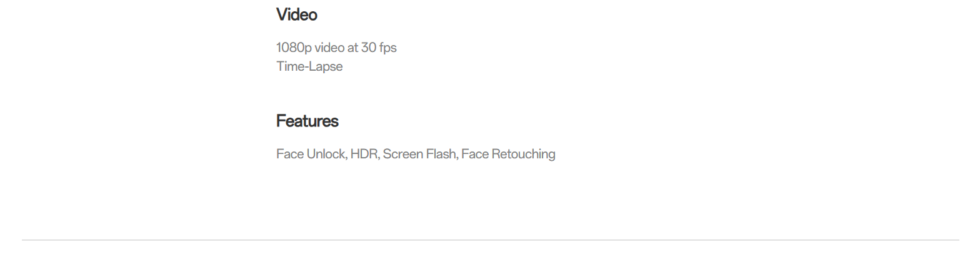Click the 'Face Unlock' feature text

(311, 154)
